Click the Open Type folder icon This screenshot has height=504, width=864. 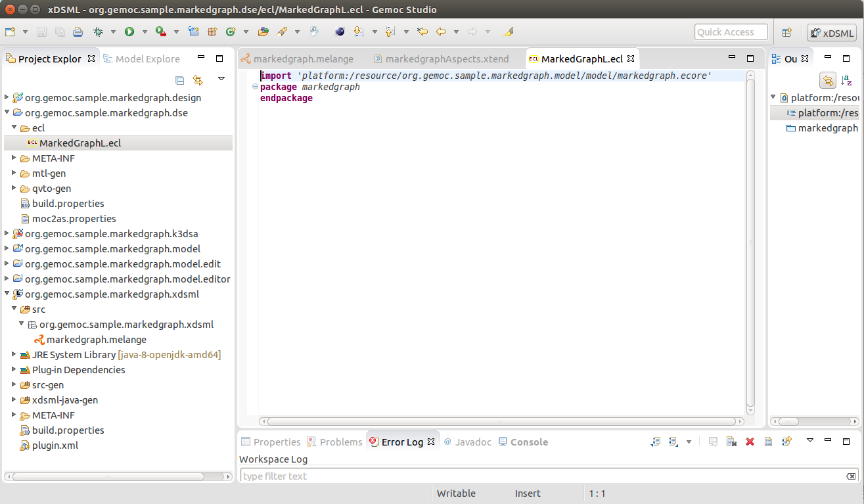(x=263, y=32)
